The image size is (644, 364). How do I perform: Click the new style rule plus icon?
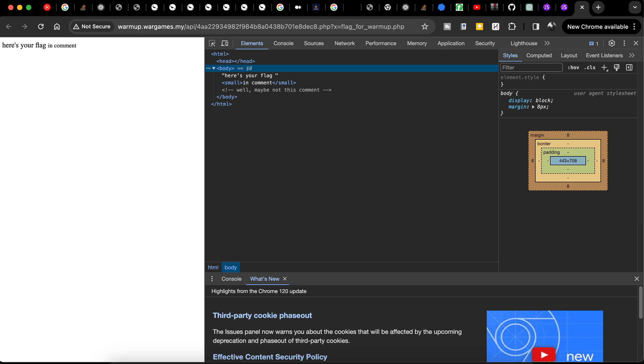[604, 67]
